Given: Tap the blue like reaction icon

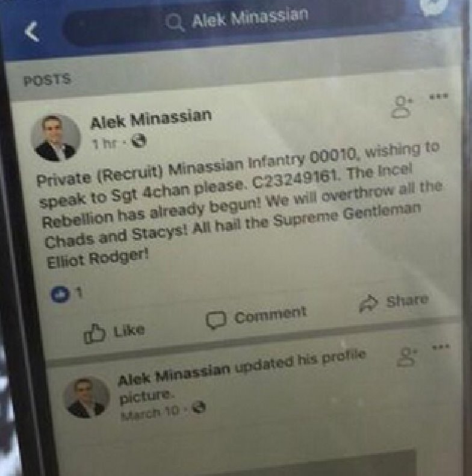Looking at the screenshot, I should click(59, 294).
